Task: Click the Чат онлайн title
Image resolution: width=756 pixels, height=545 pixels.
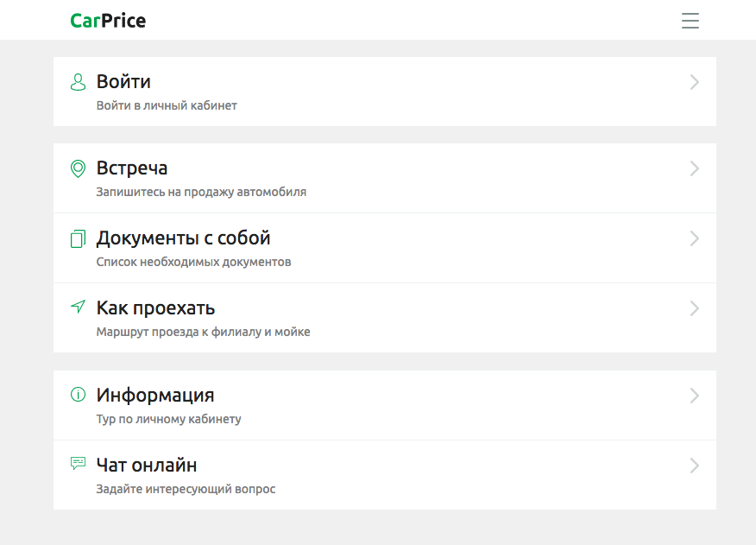Action: 147,466
